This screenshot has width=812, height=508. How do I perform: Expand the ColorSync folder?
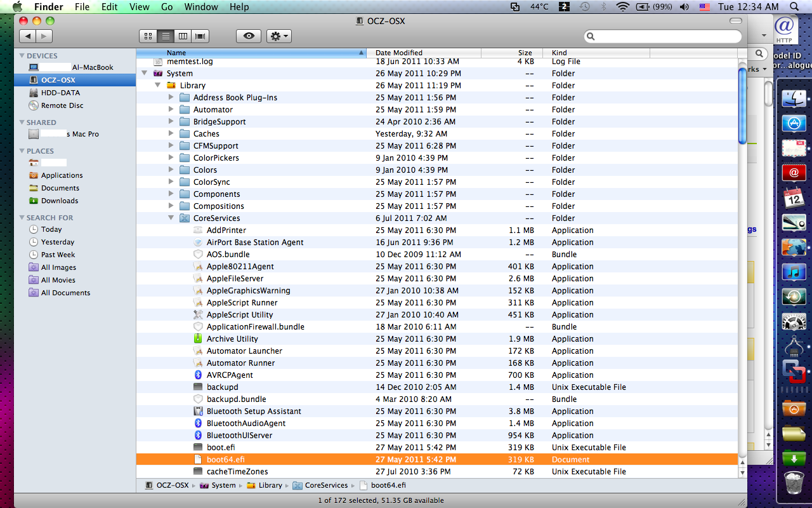[171, 182]
